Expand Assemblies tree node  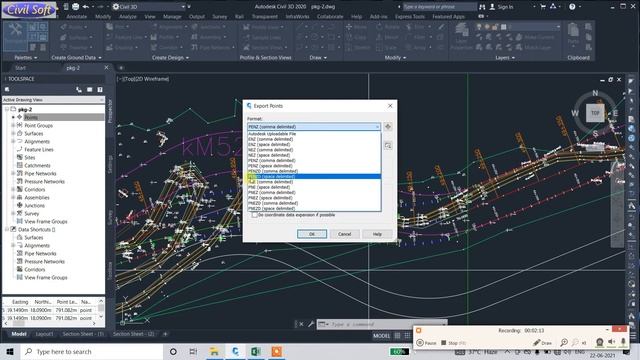[x=13, y=198]
